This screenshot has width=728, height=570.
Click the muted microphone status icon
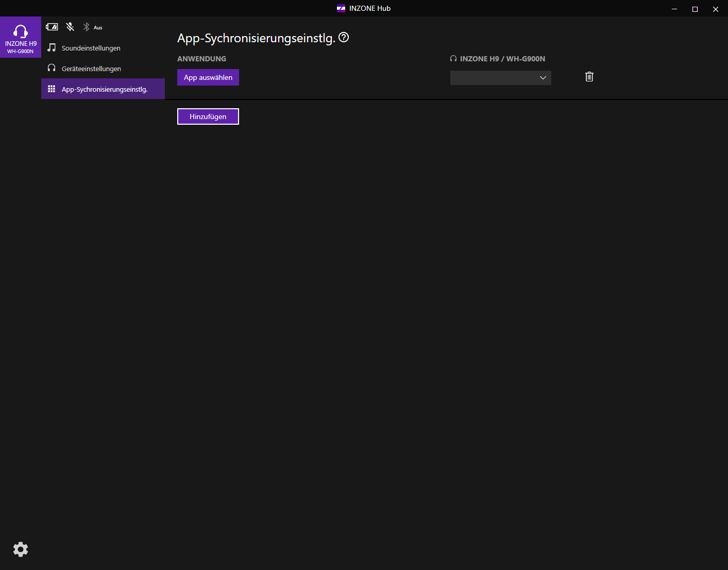click(70, 27)
